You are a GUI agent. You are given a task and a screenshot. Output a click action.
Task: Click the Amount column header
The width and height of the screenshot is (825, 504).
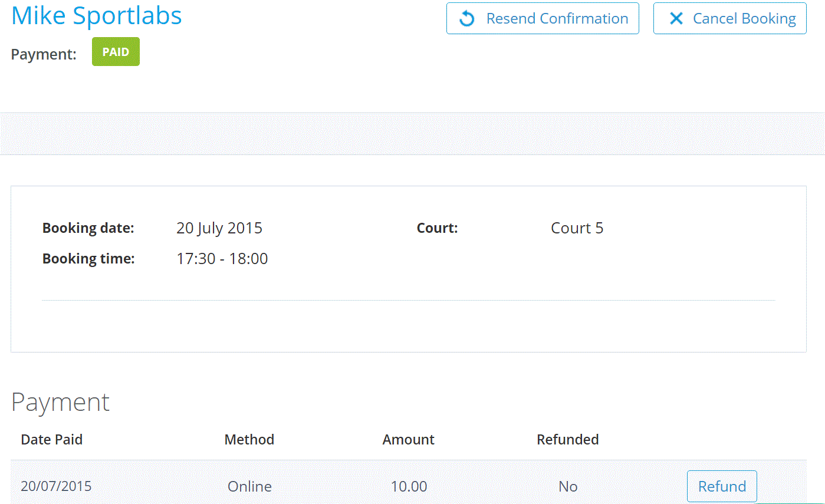[408, 439]
